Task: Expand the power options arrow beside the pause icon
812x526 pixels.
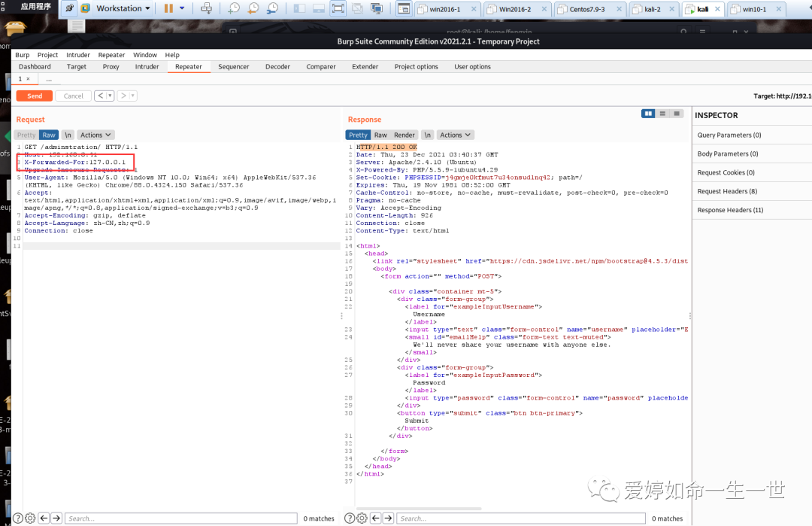Action: [x=182, y=8]
